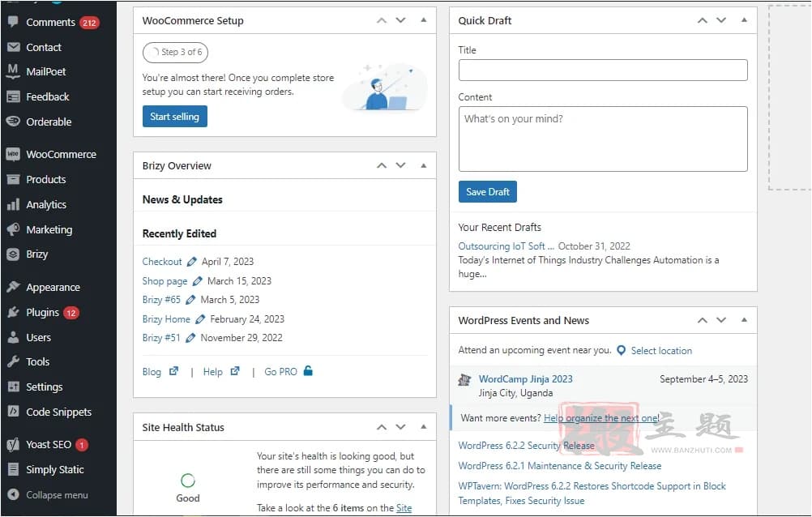Click the pencil edit icon beside Shop page
Viewport: 812px width, 517px height.
point(197,280)
